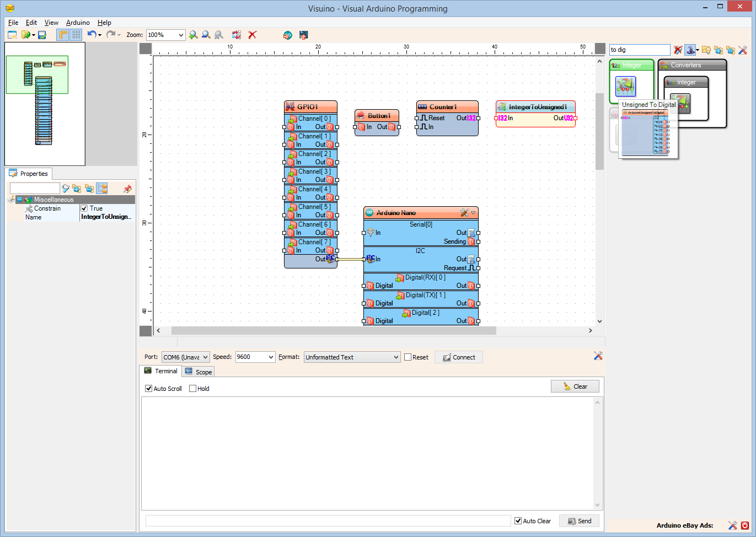The height and width of the screenshot is (537, 756).
Task: Select the zoom in magnifier tool
Action: pyautogui.click(x=193, y=34)
